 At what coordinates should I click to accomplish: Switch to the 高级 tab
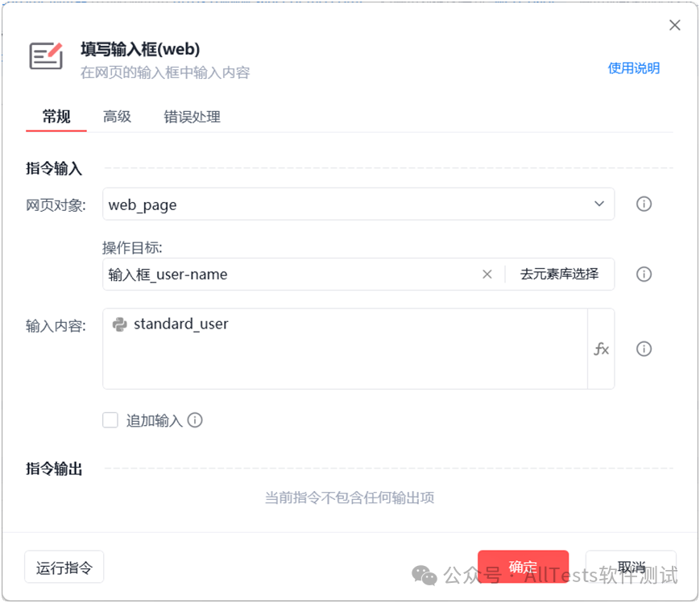(117, 117)
